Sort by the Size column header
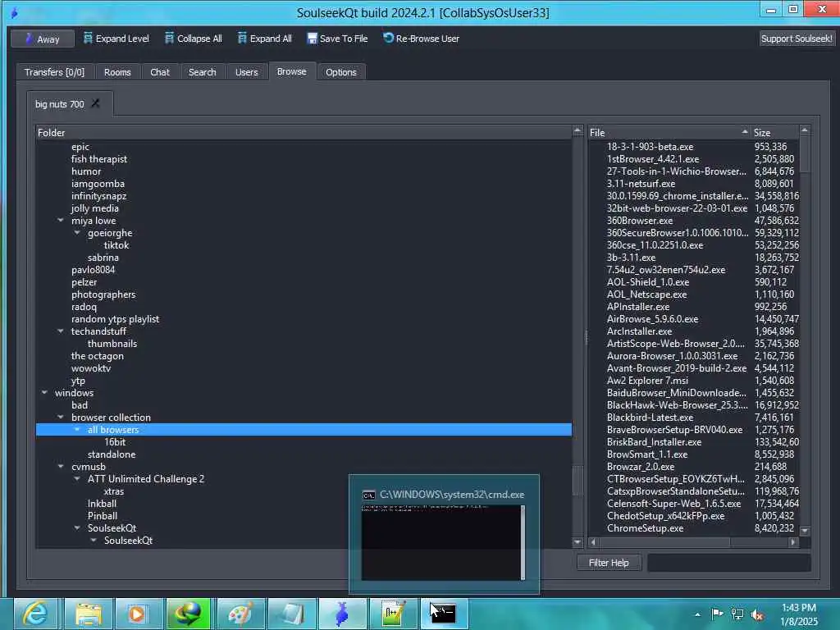The height and width of the screenshot is (630, 840). pyautogui.click(x=774, y=132)
